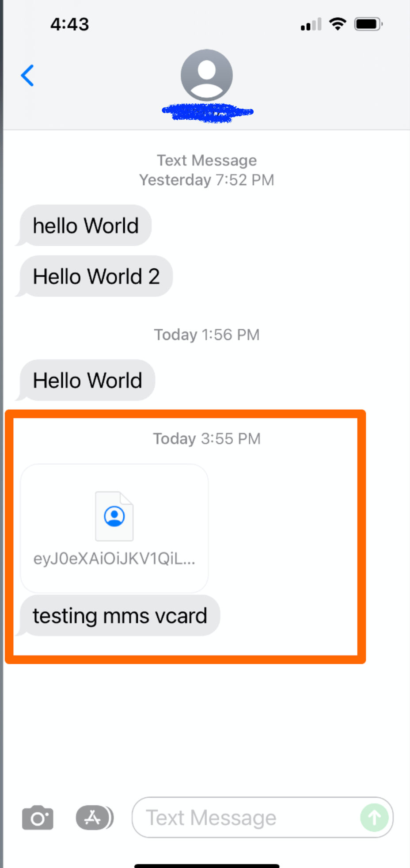
Task: Tap the Wi-Fi status icon
Action: pyautogui.click(x=338, y=24)
